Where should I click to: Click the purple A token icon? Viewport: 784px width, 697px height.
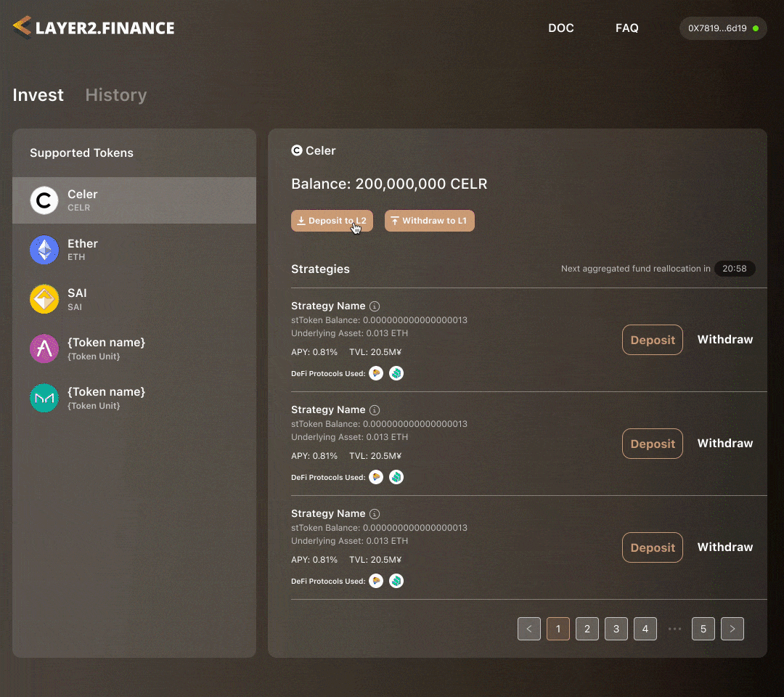[44, 348]
